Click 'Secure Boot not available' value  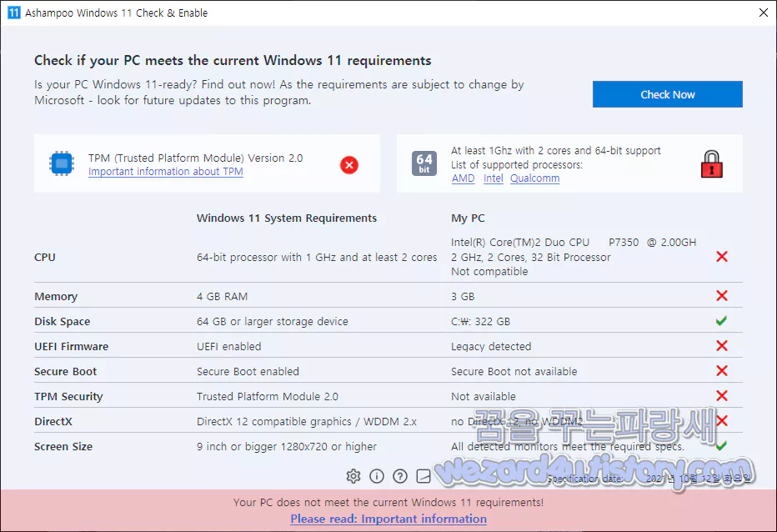(x=514, y=371)
